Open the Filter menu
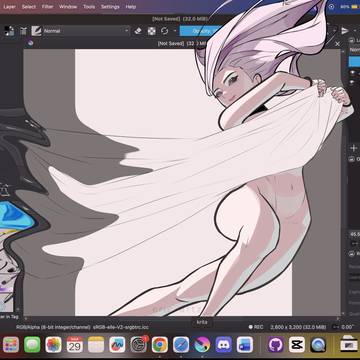This screenshot has height=360, width=360. (47, 7)
